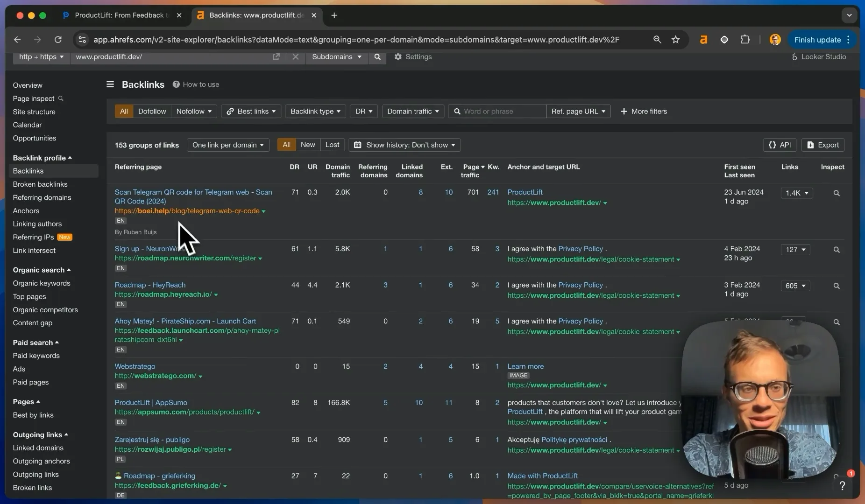The height and width of the screenshot is (504, 865).
Task: Reload the page in Chrome
Action: [58, 40]
